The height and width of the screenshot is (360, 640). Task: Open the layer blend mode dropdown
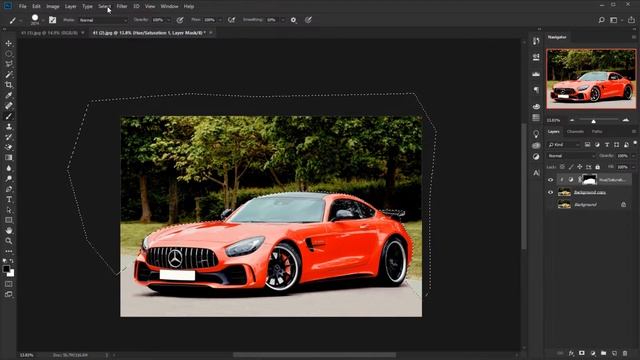coord(571,156)
